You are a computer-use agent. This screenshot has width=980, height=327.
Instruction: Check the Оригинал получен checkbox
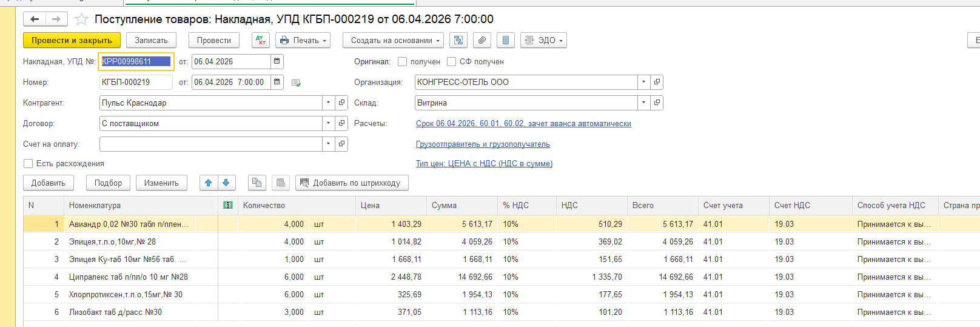tap(403, 62)
